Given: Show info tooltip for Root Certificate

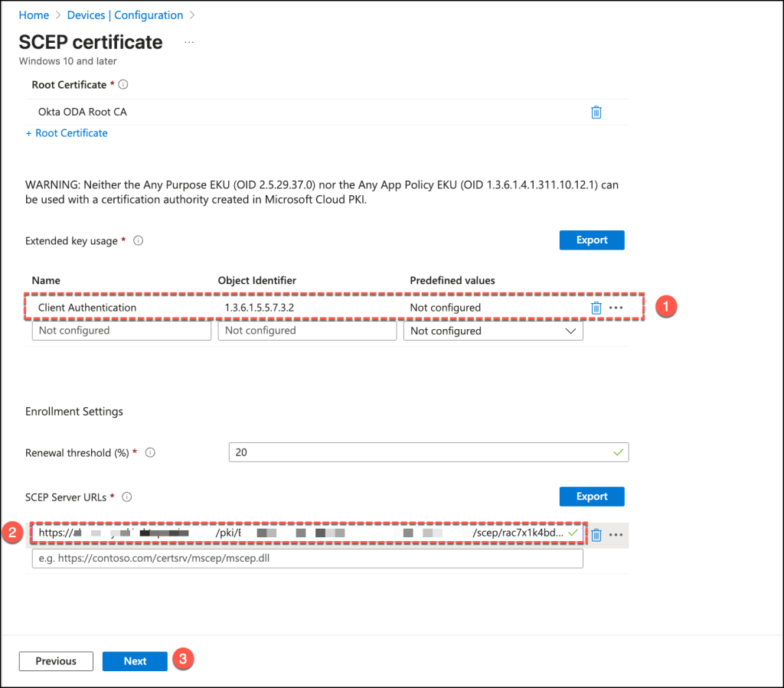Looking at the screenshot, I should pos(123,85).
